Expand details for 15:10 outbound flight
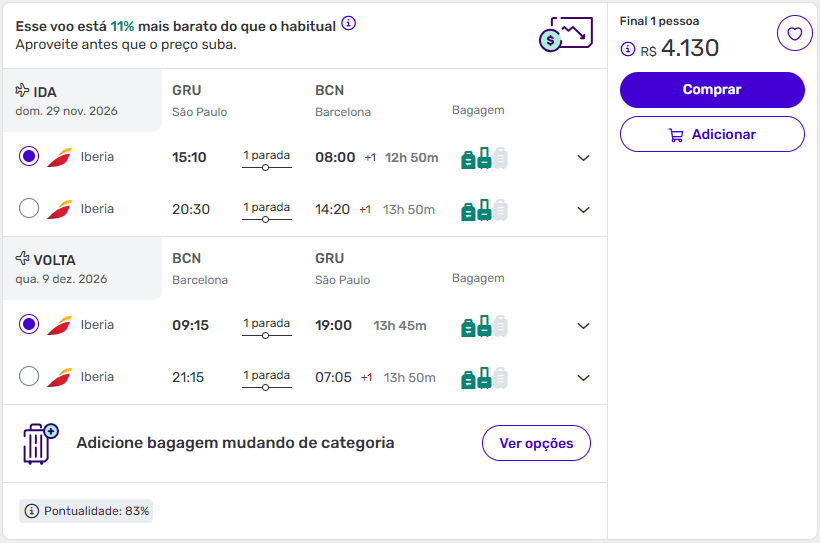 [x=584, y=158]
